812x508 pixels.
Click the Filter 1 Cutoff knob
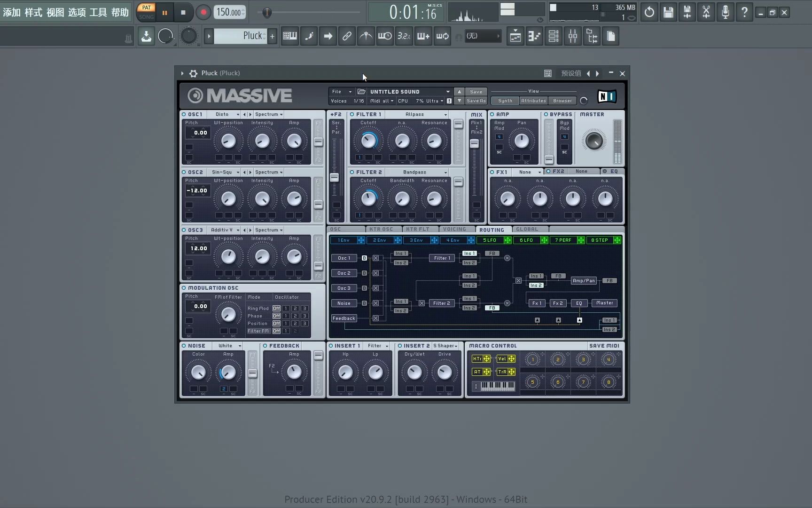[x=368, y=141]
